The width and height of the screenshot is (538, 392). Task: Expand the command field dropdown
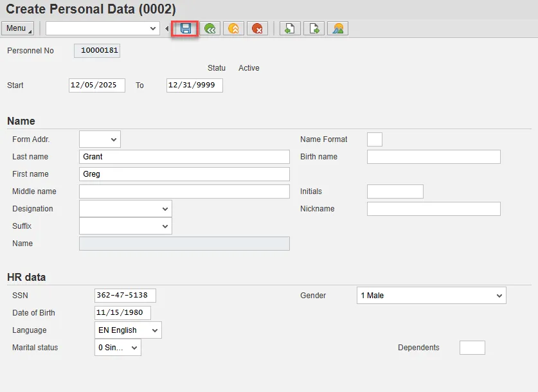pos(153,28)
